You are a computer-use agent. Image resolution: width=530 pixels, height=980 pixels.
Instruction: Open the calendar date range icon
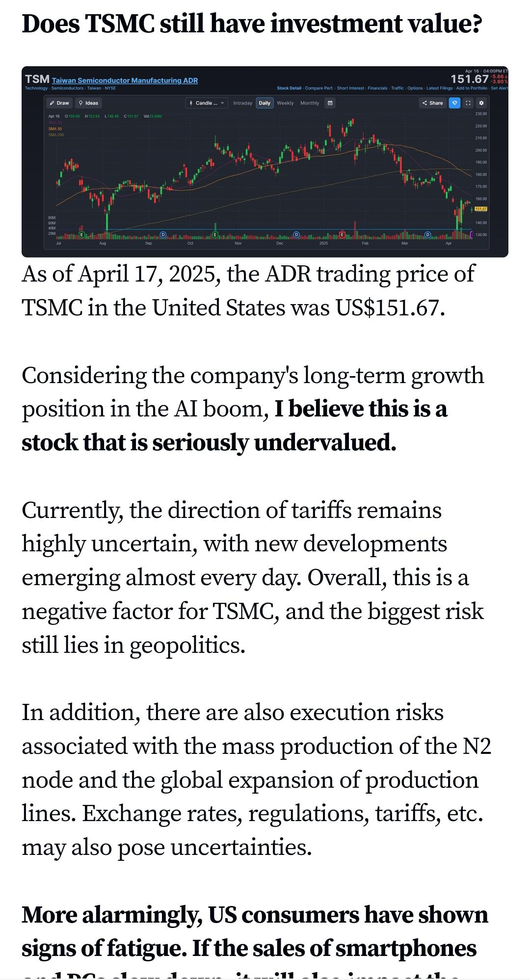330,103
